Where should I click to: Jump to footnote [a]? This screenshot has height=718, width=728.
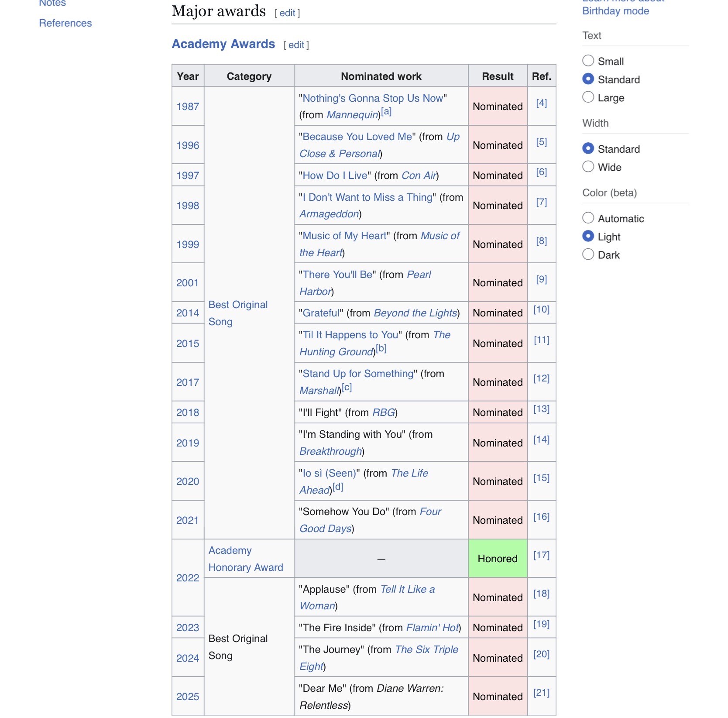pos(386,111)
